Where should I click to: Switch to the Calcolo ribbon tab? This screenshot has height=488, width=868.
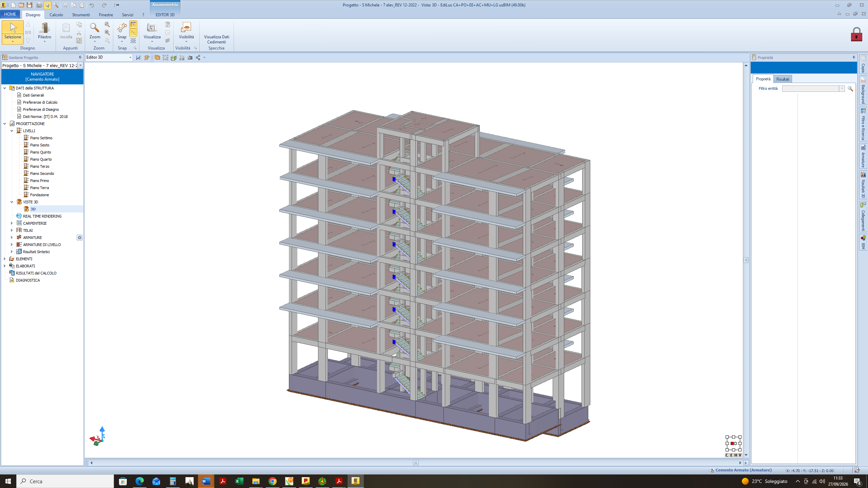click(56, 15)
